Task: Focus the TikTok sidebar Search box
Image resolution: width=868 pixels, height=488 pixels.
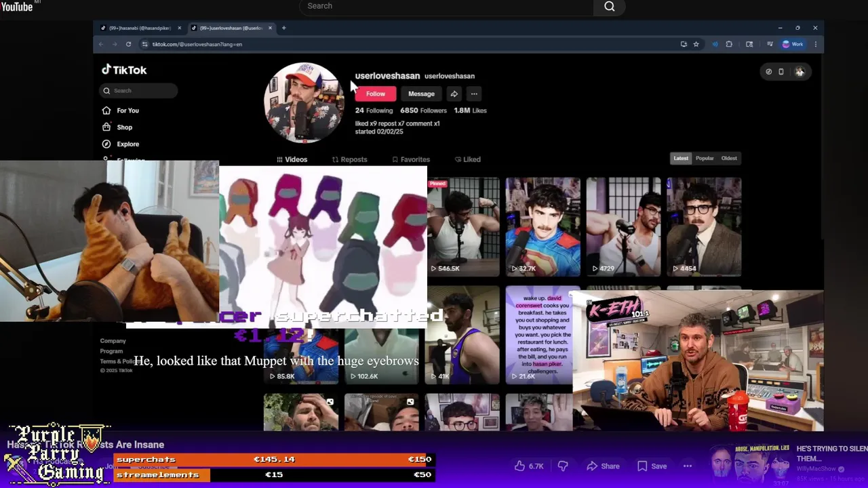Action: coord(139,90)
